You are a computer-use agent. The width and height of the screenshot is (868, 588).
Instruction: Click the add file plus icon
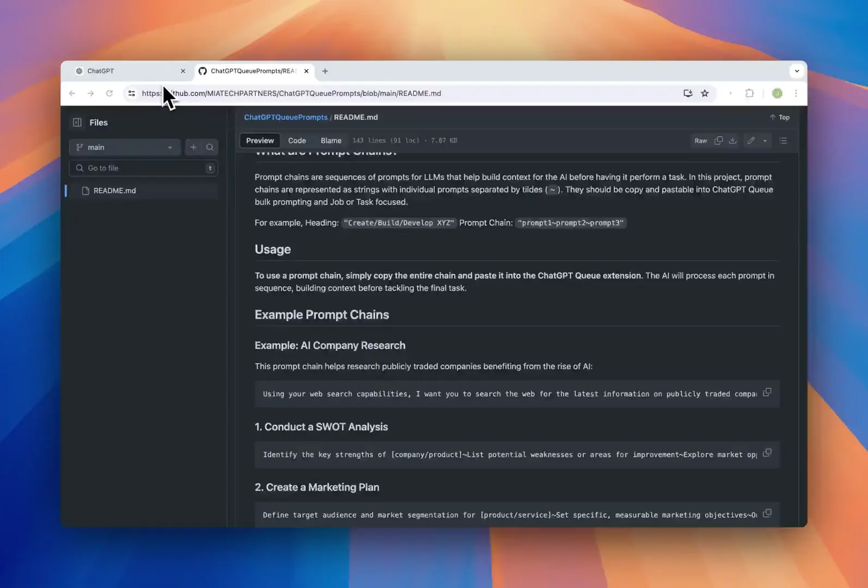193,148
